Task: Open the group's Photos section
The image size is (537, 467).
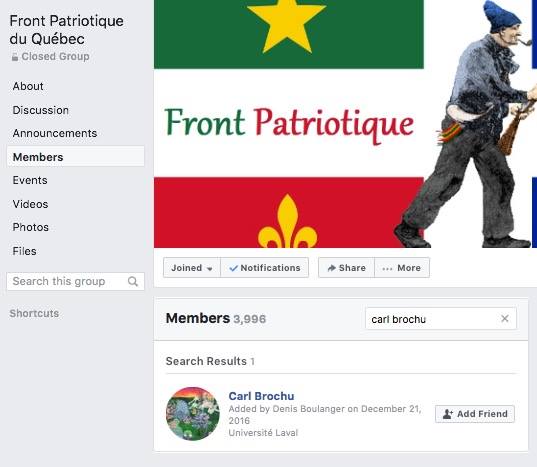Action: (31, 227)
